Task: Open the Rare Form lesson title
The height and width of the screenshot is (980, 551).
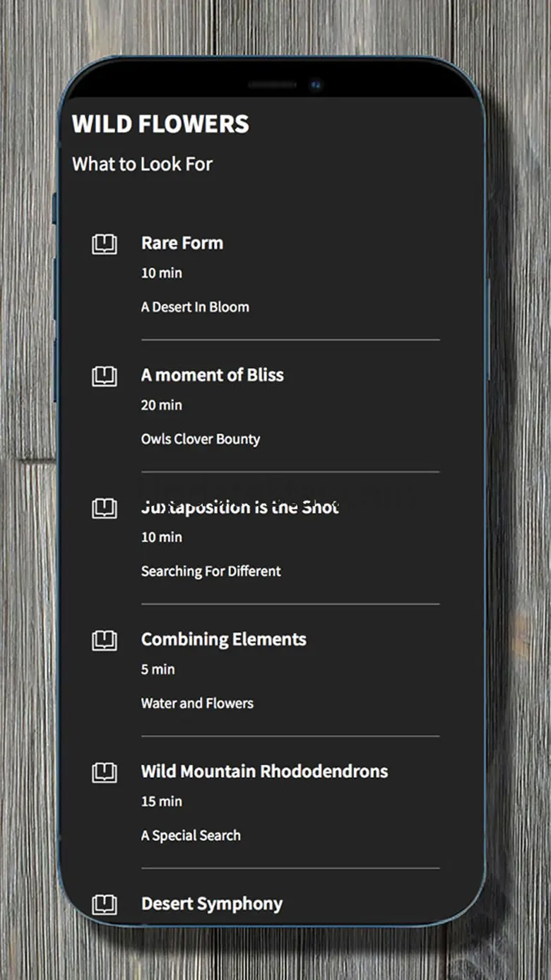Action: [182, 243]
